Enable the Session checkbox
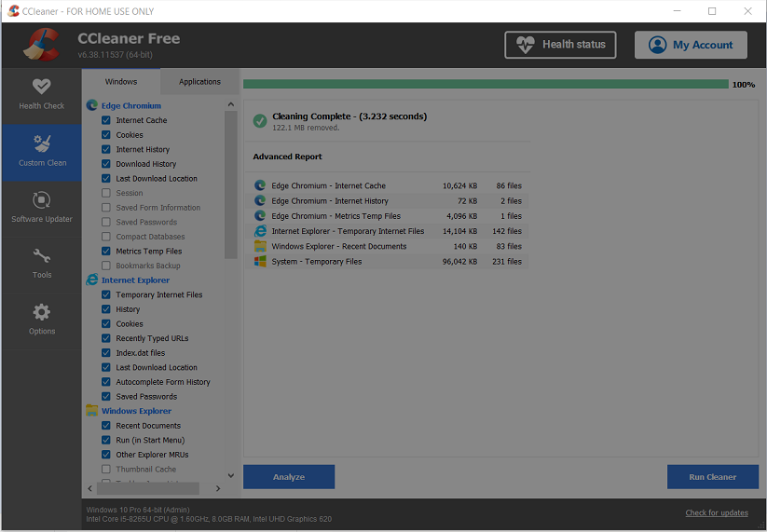Viewport: 767px width, 532px height. coord(106,193)
